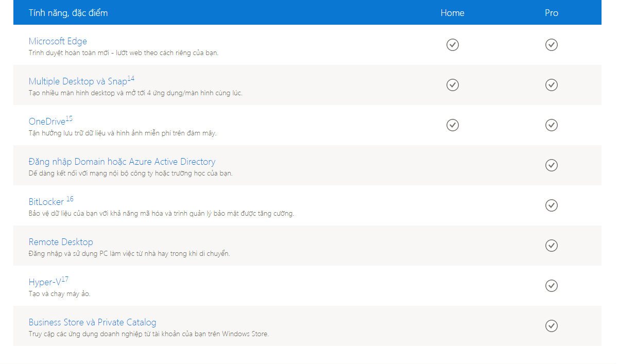This screenshot has width=618, height=364.
Task: Click Pro checkmark for Multiple Desktop row
Action: pyautogui.click(x=551, y=85)
